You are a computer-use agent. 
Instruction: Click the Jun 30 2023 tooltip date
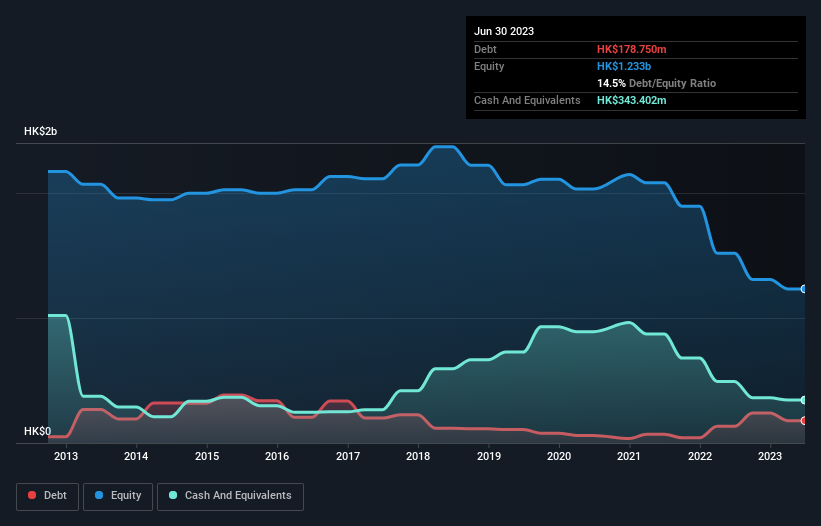[x=504, y=31]
